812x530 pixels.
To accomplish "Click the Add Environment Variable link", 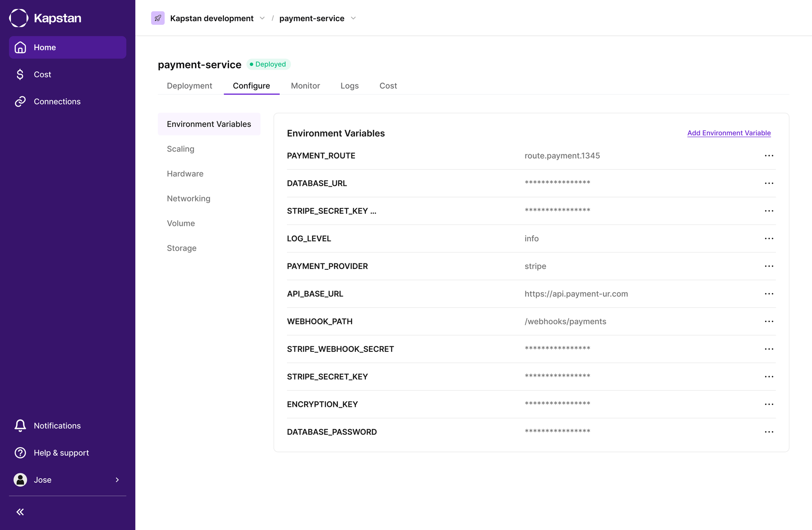I will pyautogui.click(x=729, y=133).
